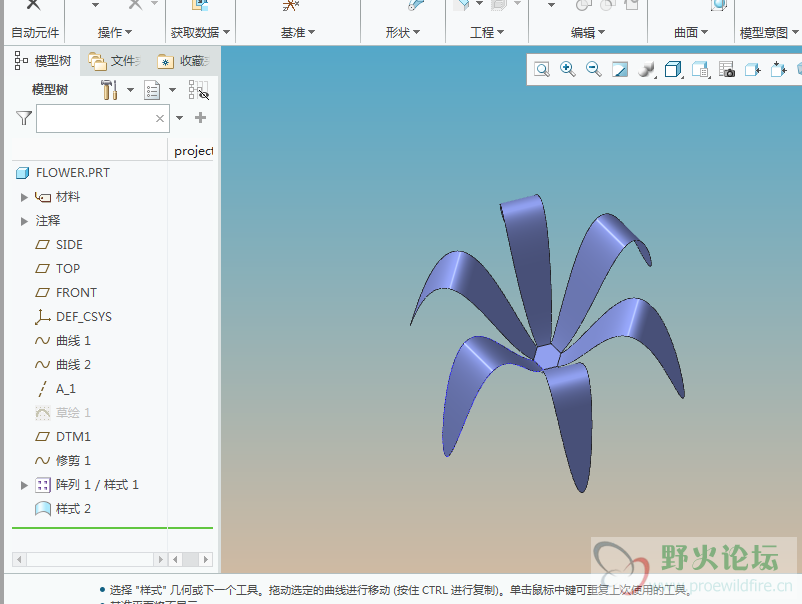Select axis A_1 in tree

coord(65,389)
